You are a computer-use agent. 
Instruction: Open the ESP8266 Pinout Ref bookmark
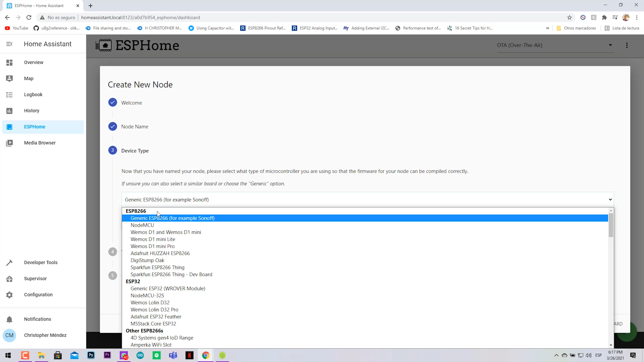[263, 28]
